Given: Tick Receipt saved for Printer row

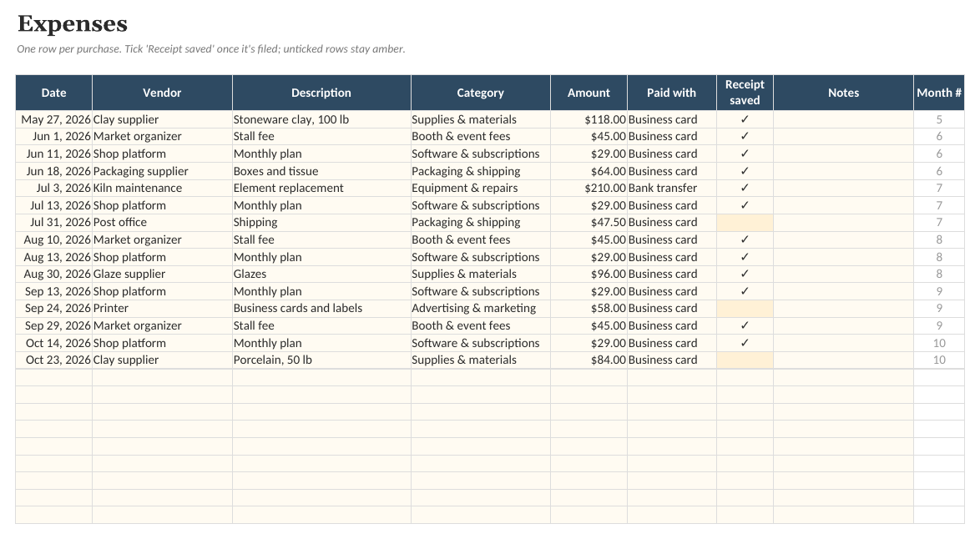Looking at the screenshot, I should (745, 309).
